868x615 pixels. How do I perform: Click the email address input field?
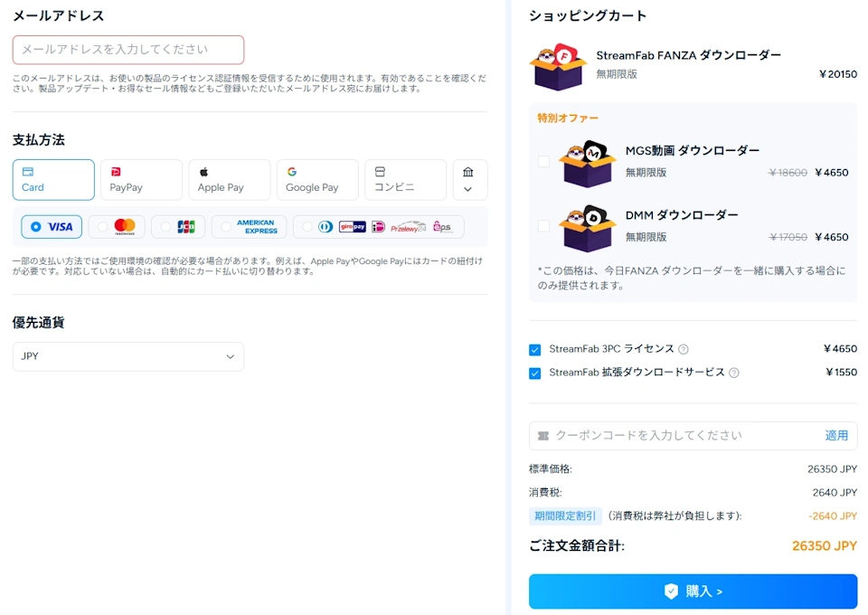[x=128, y=50]
